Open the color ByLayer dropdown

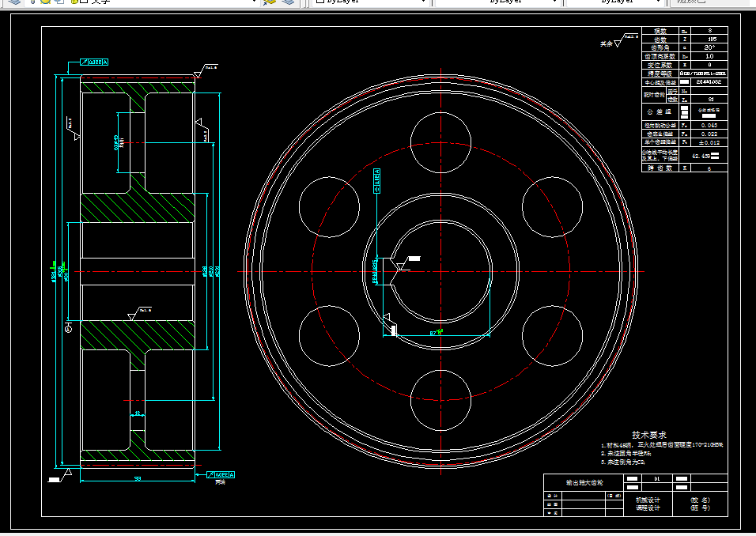tap(371, 2)
